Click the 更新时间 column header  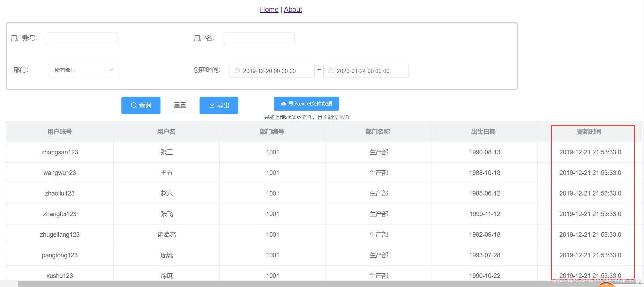tap(589, 132)
